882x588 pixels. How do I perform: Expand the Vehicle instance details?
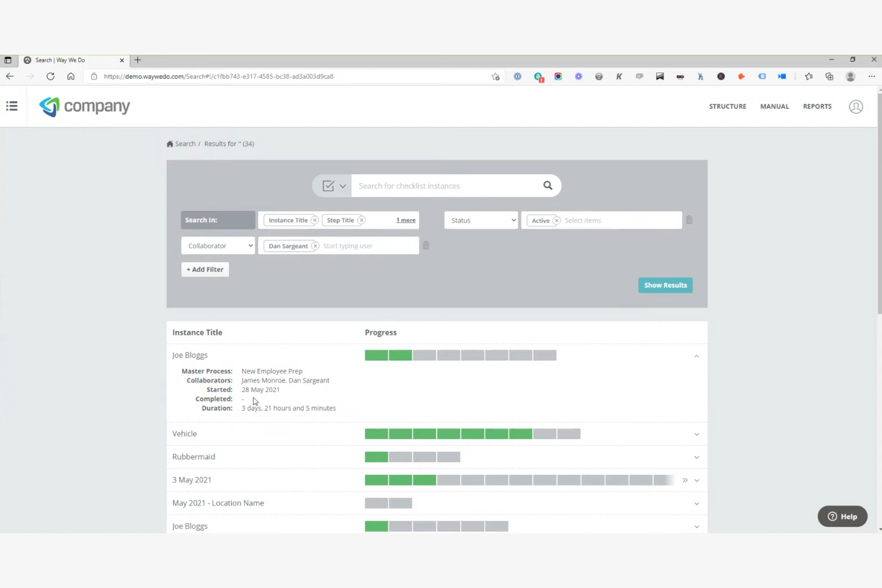pyautogui.click(x=696, y=434)
